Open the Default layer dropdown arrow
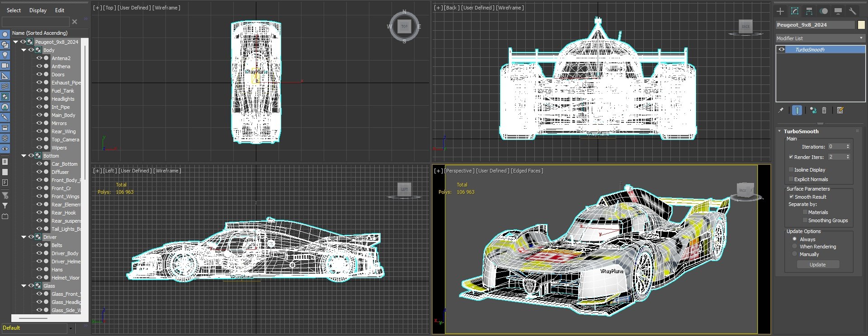 coord(71,328)
